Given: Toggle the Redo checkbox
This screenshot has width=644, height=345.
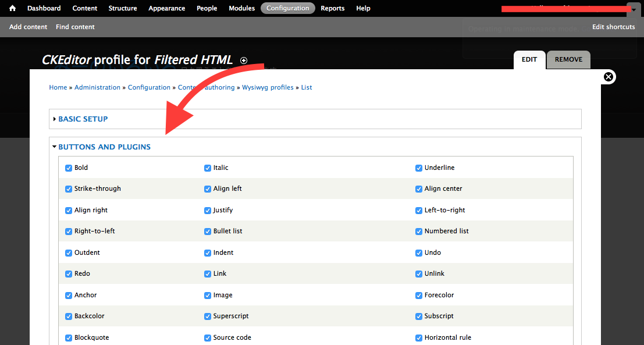Looking at the screenshot, I should pyautogui.click(x=69, y=273).
